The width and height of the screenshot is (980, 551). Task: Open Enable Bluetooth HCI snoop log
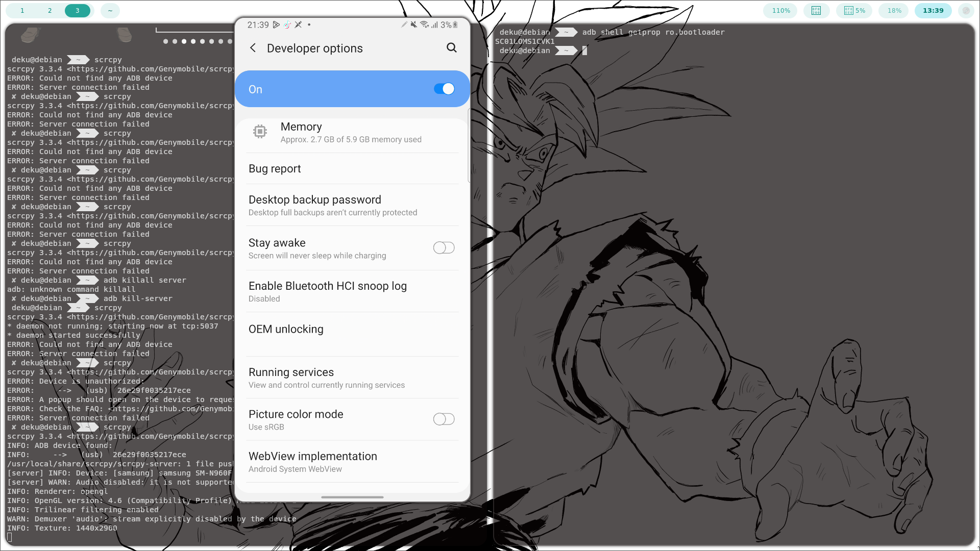(352, 291)
